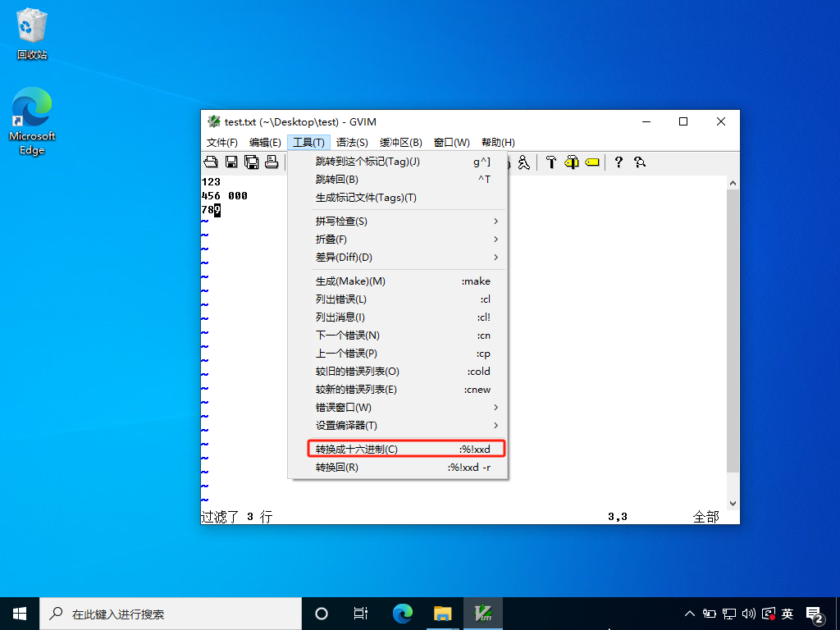840x630 pixels.
Task: Click the scrollbar up arrow
Action: point(733,183)
